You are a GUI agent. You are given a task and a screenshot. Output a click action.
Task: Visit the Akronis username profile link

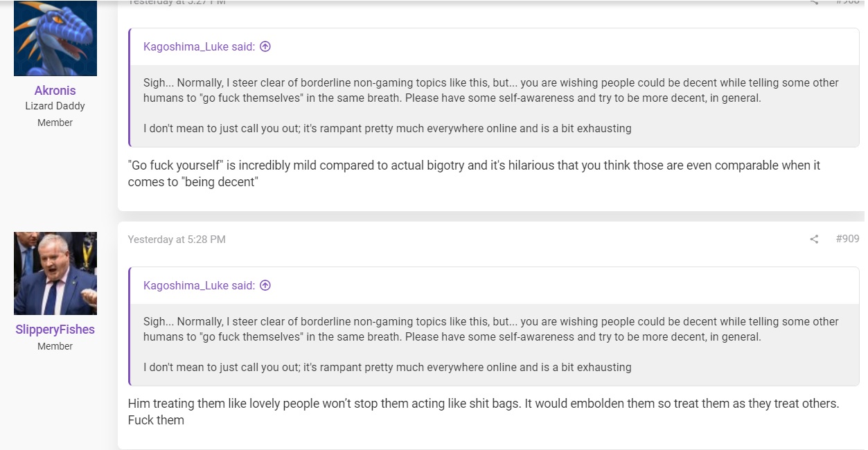click(x=55, y=91)
